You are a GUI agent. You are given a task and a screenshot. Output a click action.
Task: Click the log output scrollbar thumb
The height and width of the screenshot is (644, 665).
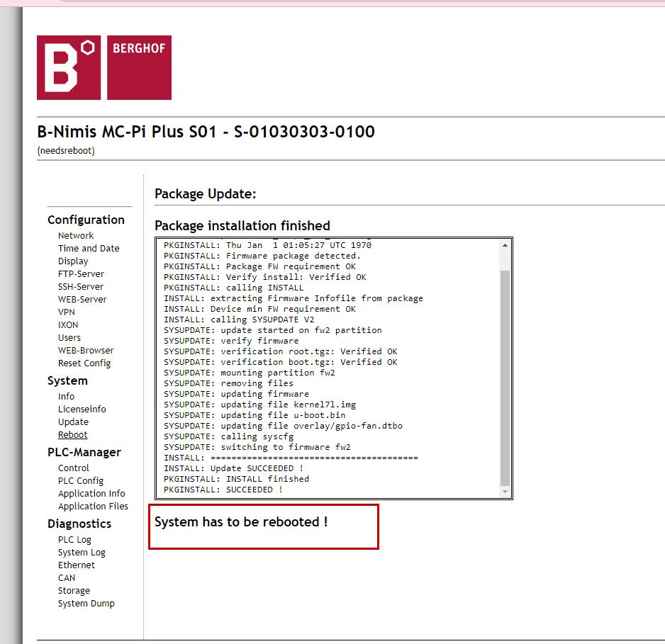click(505, 378)
